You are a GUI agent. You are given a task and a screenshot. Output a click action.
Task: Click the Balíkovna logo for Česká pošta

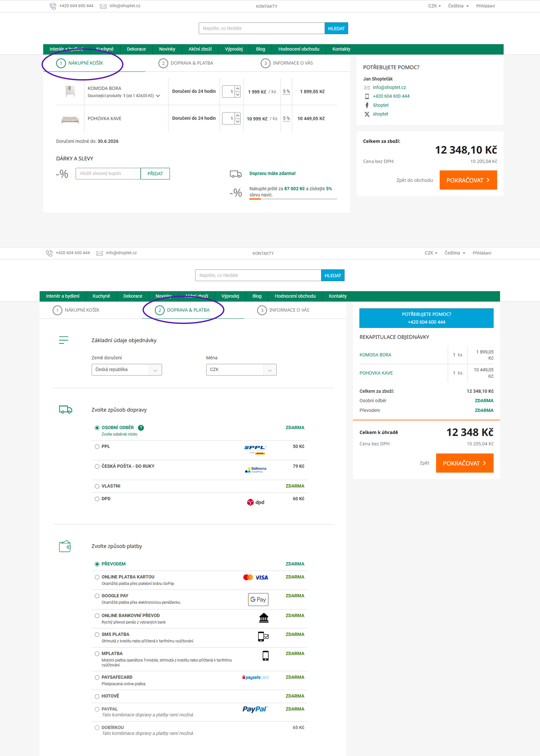(256, 470)
